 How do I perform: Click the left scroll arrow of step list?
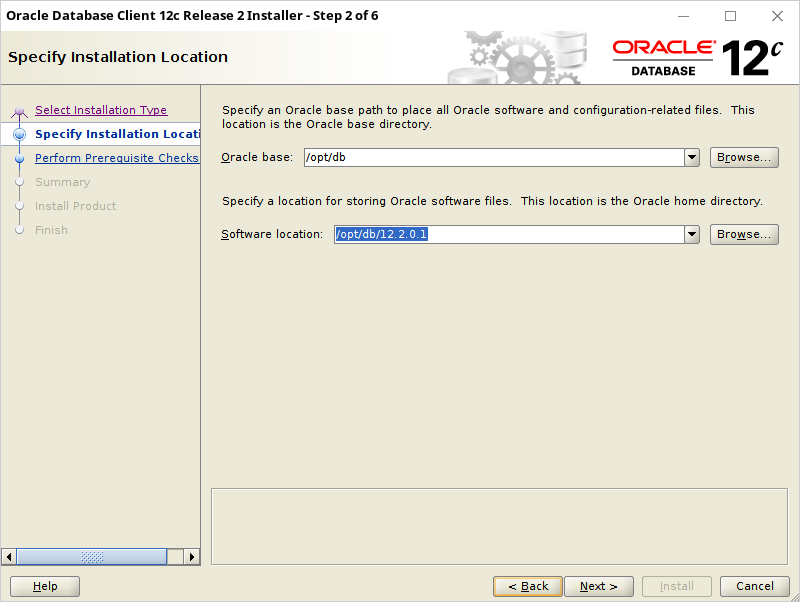click(x=9, y=557)
